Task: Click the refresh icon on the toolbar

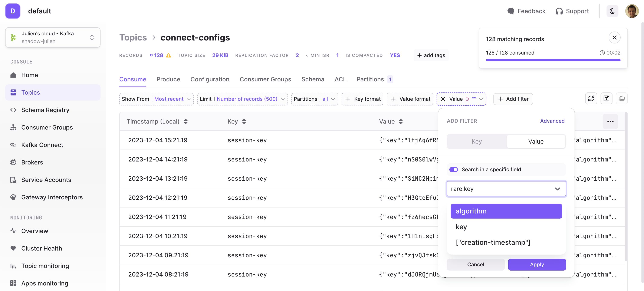Action: 591,99
